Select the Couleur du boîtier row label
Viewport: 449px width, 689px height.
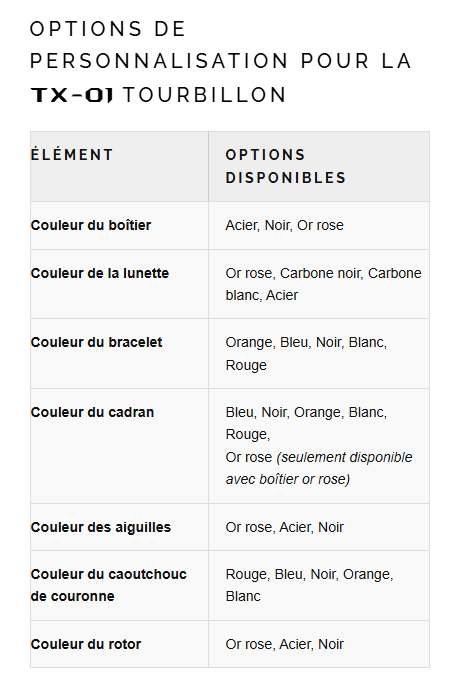pyautogui.click(x=91, y=225)
